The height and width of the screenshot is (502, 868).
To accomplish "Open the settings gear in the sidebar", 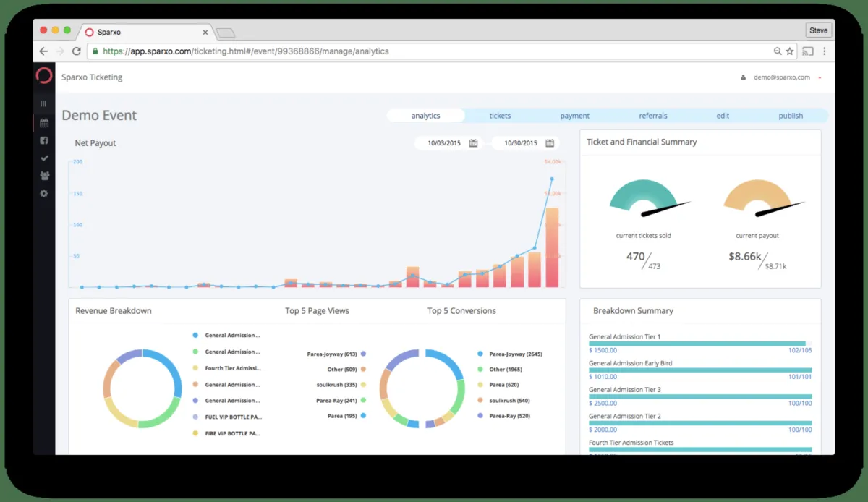I will 44,193.
